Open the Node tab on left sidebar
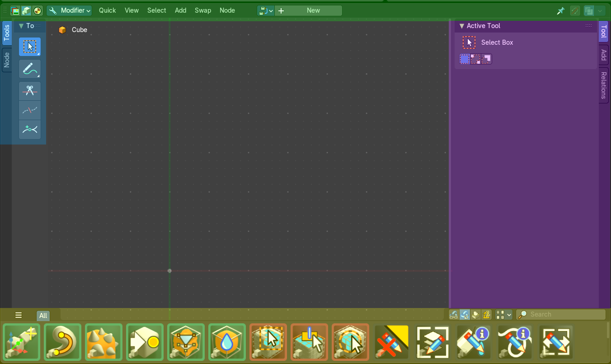The height and width of the screenshot is (364, 611). pyautogui.click(x=7, y=60)
